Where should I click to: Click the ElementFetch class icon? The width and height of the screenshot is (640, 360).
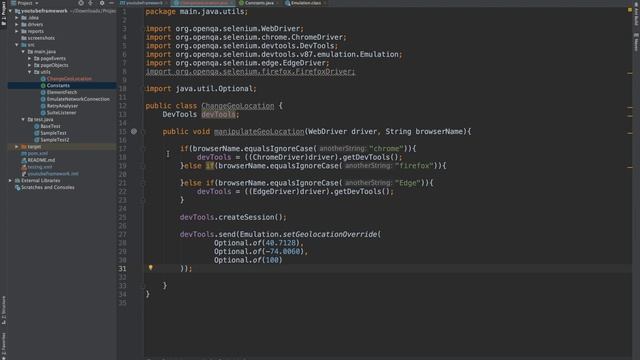tap(43, 92)
